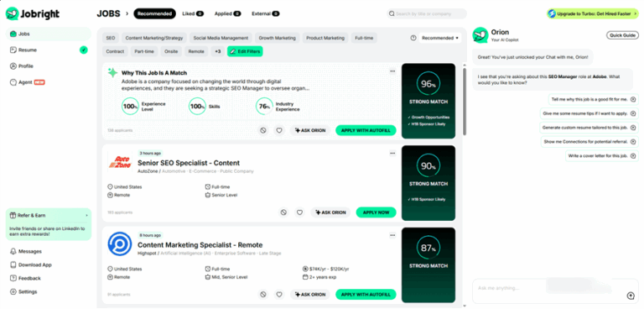Image resolution: width=644 pixels, height=309 pixels.
Task: Expand the +3 more filters chip
Action: coord(217,51)
